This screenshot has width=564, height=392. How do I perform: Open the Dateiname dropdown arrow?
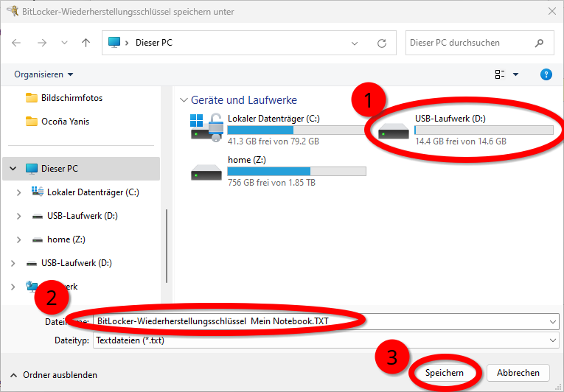[x=553, y=321]
